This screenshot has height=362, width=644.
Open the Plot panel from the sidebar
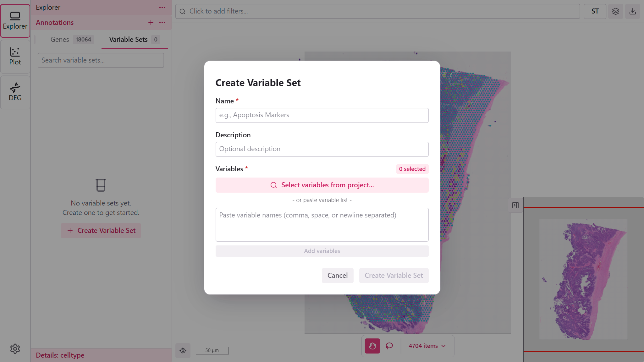pyautogui.click(x=15, y=56)
